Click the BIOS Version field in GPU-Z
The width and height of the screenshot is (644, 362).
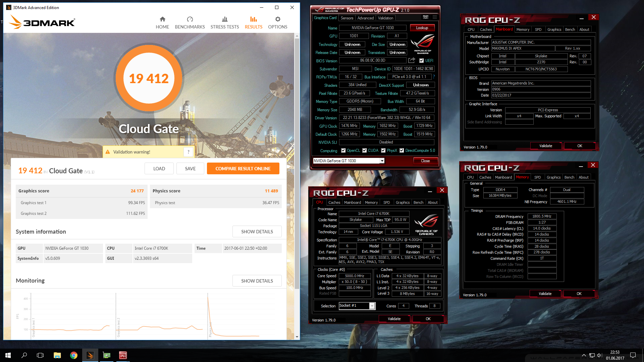coord(373,60)
